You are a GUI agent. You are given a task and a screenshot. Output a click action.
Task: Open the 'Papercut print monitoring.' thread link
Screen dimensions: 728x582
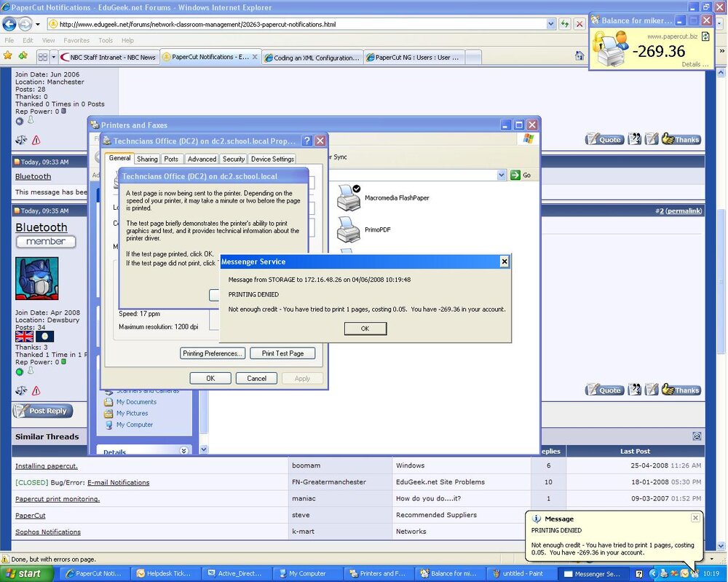pos(57,499)
